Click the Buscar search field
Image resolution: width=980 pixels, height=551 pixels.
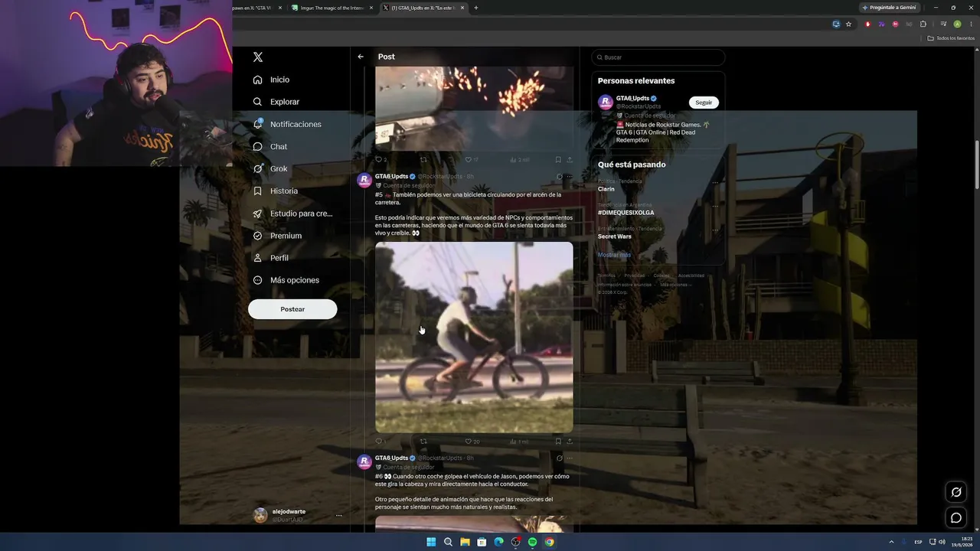point(658,57)
